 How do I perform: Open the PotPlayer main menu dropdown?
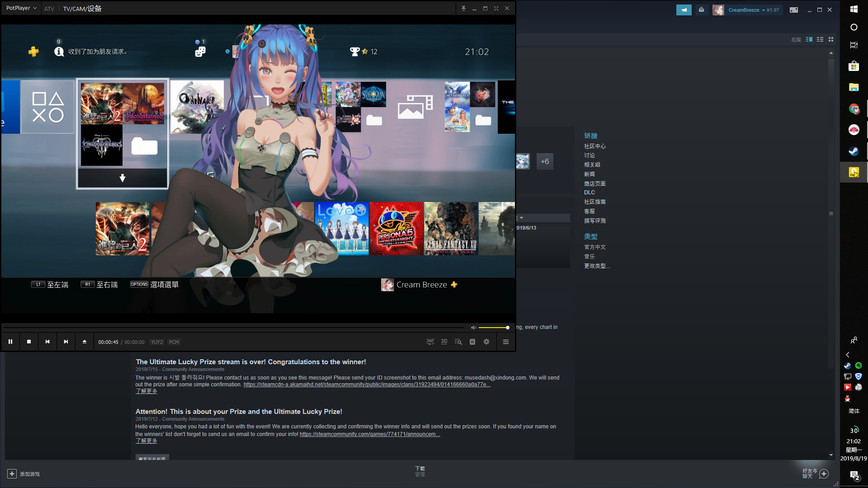point(21,8)
